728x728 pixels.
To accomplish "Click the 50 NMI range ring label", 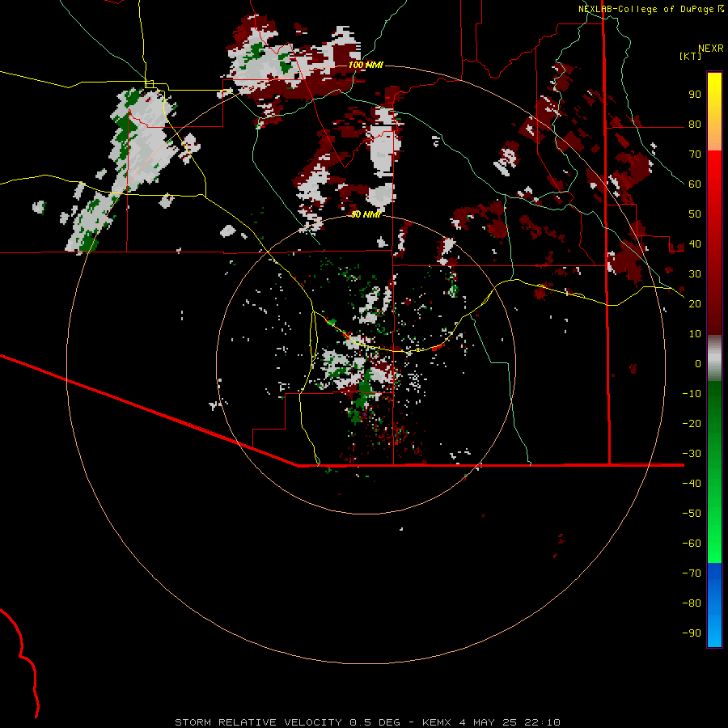I will pos(366,214).
